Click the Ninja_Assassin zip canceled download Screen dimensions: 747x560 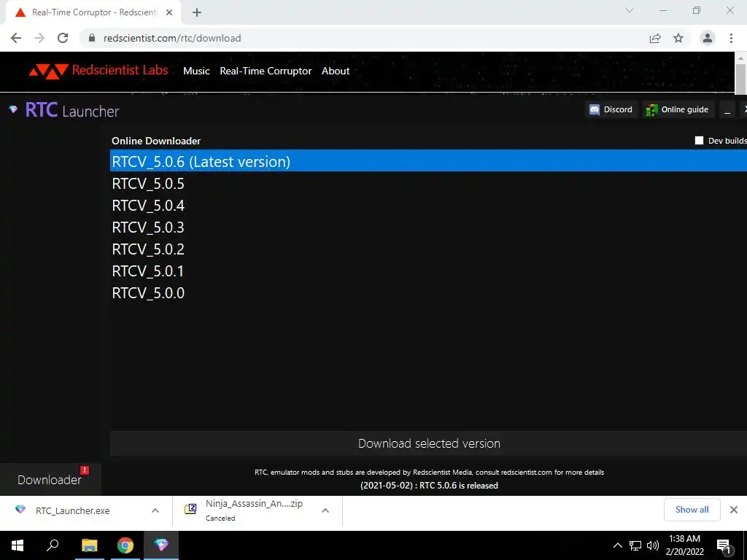coord(248,510)
